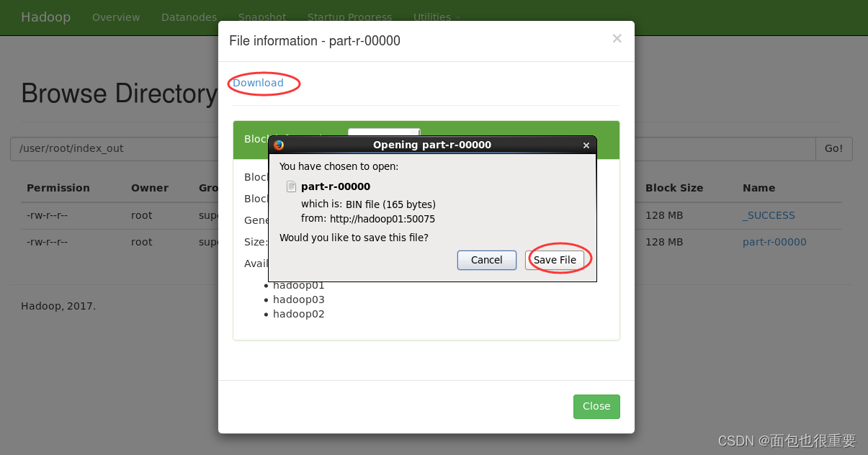Select hadoop03 in availability list
The image size is (868, 455).
299,299
